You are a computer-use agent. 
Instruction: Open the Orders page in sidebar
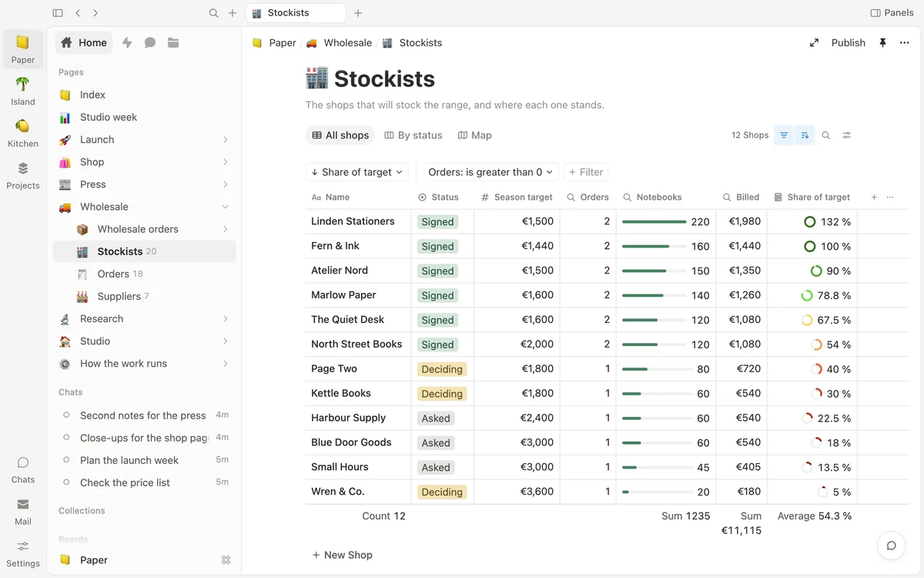tap(144, 274)
